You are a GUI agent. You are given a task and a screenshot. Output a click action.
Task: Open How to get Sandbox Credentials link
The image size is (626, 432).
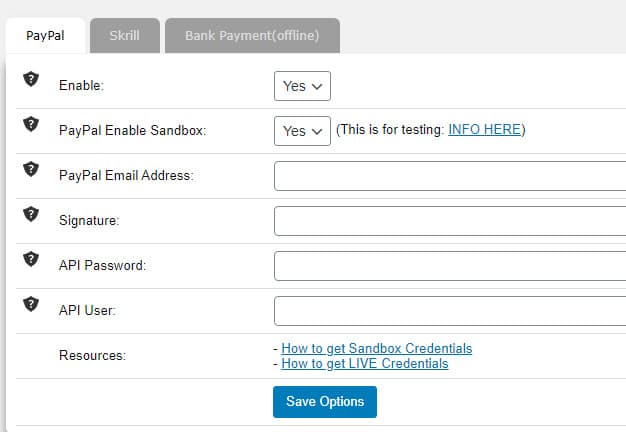coord(377,349)
